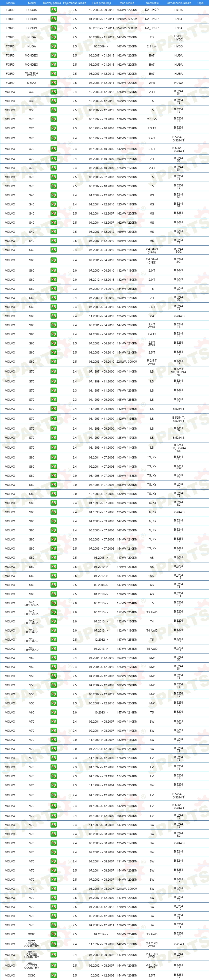The height and width of the screenshot is (980, 209).
Task: Select the fuel icon for Volvo V70 221kW / 300KM
Action: pos(53,889)
